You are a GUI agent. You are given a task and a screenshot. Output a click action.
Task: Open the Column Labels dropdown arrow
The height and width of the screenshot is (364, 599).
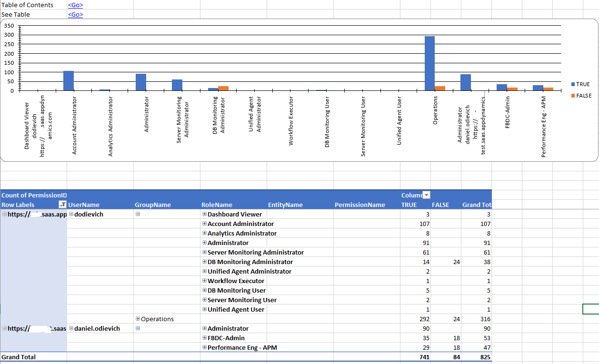(x=427, y=195)
